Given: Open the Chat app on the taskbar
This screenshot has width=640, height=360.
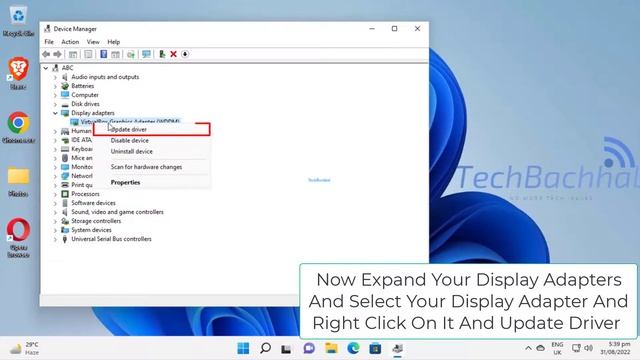Looking at the screenshot, I should (309, 348).
